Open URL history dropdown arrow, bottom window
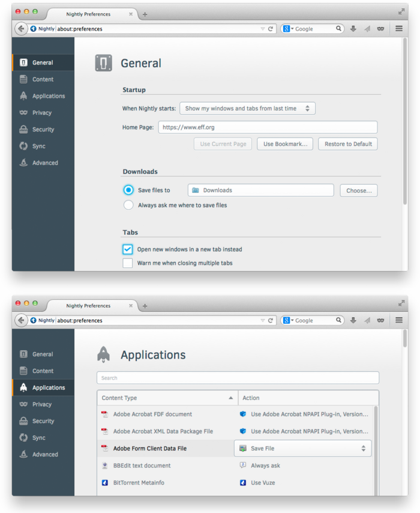Screen dimensions: 420x513 pos(262,320)
